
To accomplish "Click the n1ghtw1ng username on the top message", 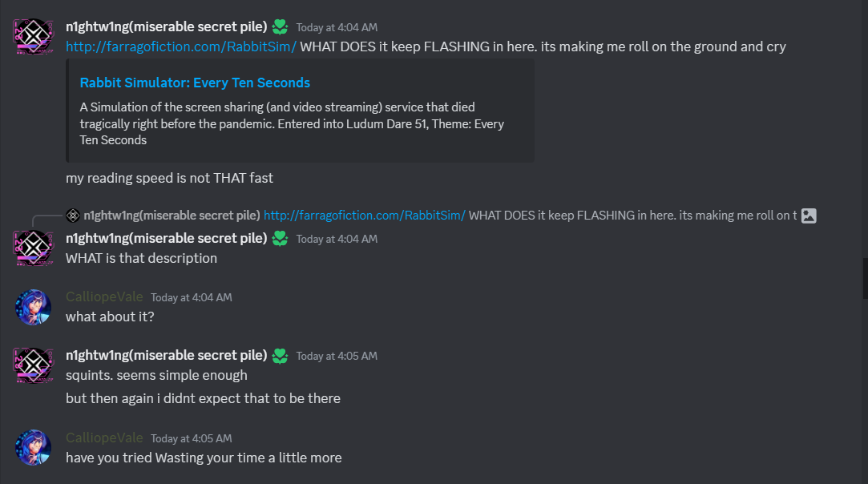I will [166, 26].
